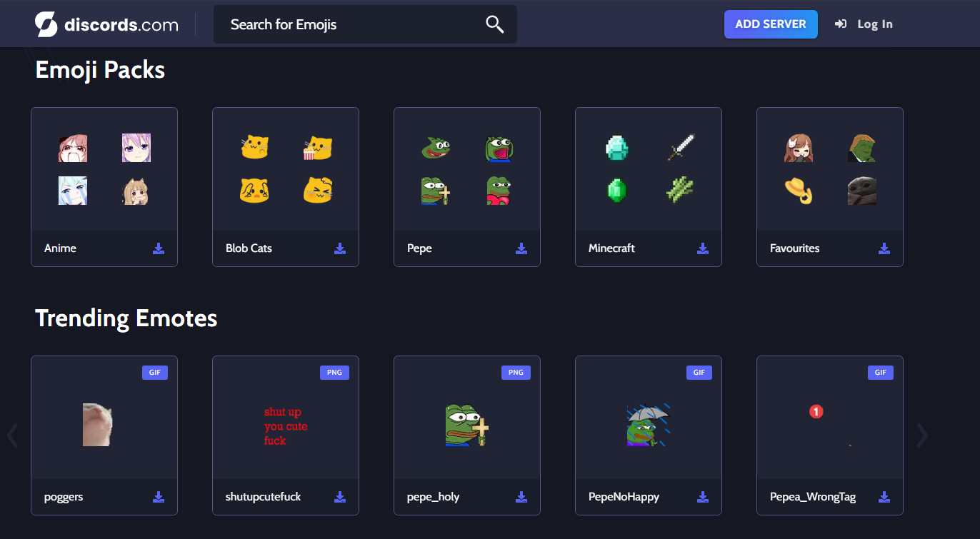The width and height of the screenshot is (980, 539).
Task: Open the Log In link
Action: coord(864,24)
